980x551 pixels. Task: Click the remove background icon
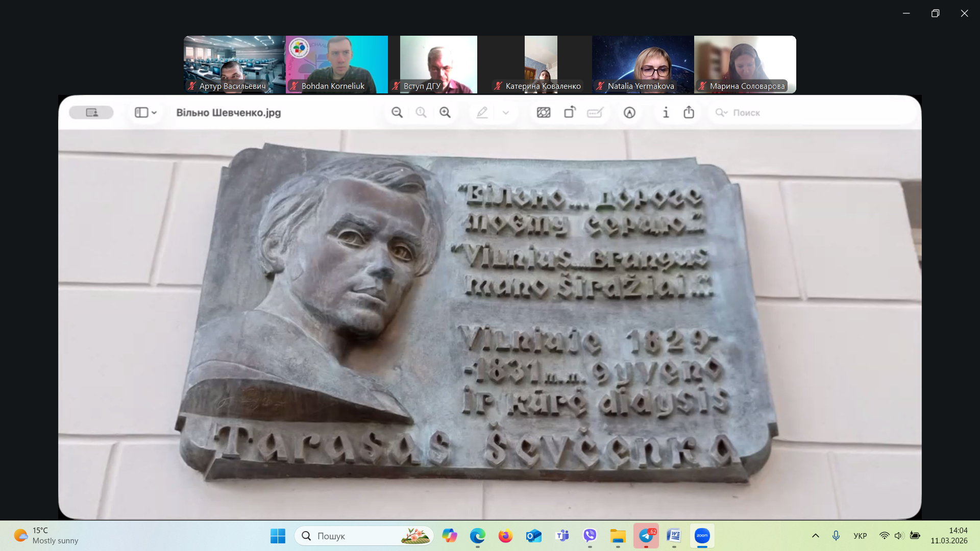point(544,113)
